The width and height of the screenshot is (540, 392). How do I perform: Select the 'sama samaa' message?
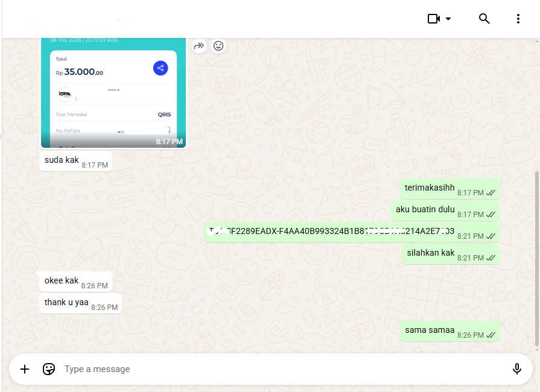[x=449, y=332]
